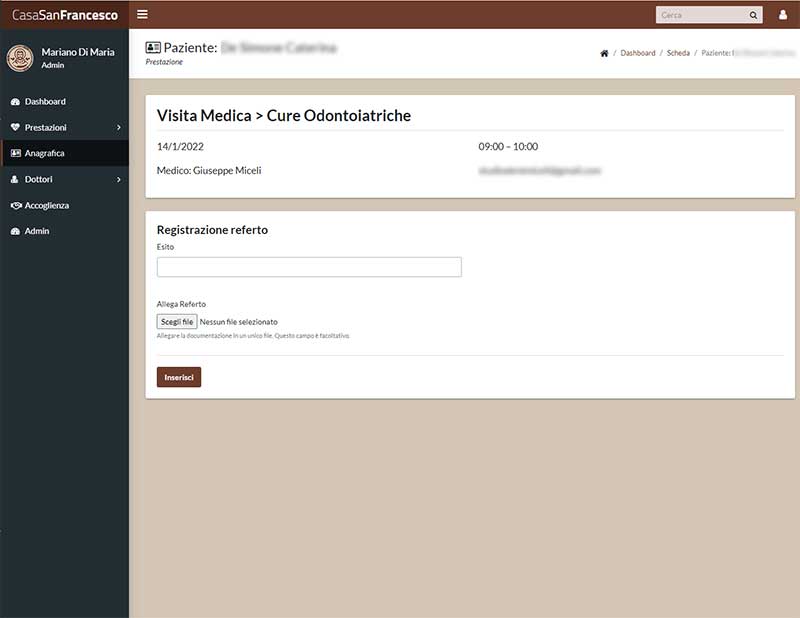Follow the Dashboard breadcrumb link
Image resolution: width=800 pixels, height=618 pixels.
(638, 53)
